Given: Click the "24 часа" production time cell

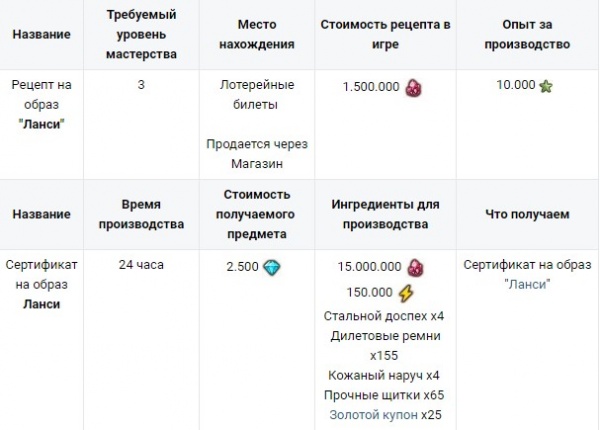Looking at the screenshot, I should tap(141, 266).
